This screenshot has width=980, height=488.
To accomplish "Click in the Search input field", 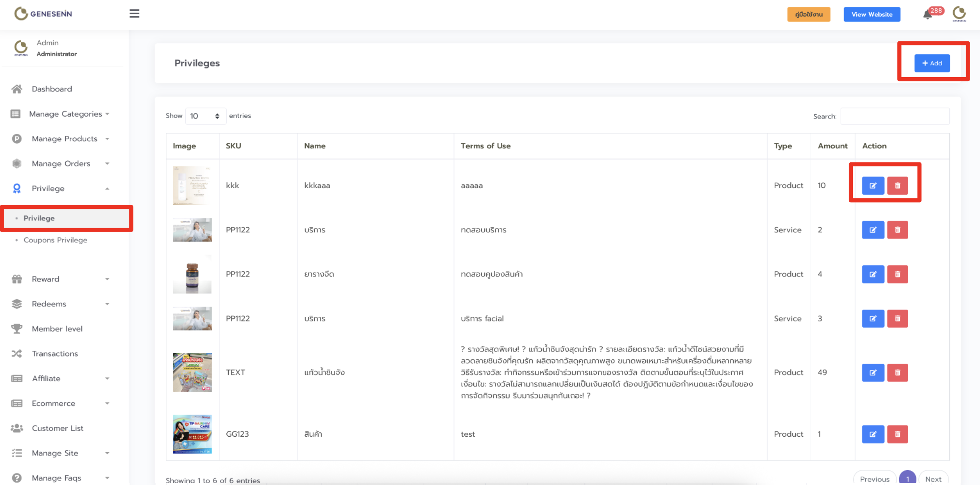I will point(894,116).
